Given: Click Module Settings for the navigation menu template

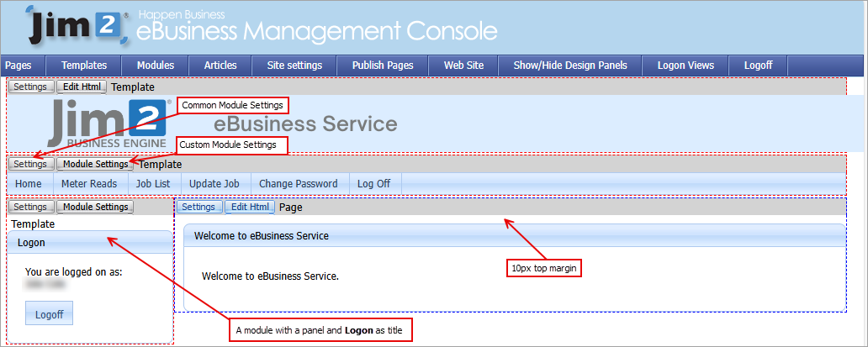Looking at the screenshot, I should (x=95, y=164).
